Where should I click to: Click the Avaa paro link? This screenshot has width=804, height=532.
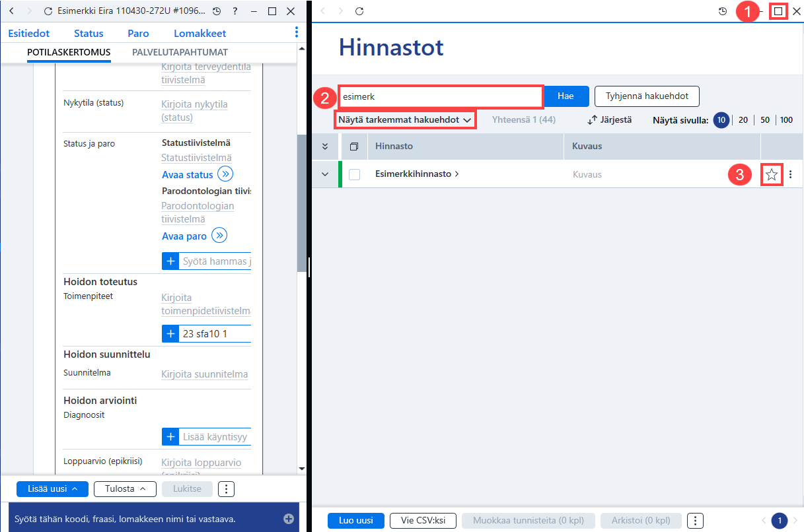pos(184,236)
